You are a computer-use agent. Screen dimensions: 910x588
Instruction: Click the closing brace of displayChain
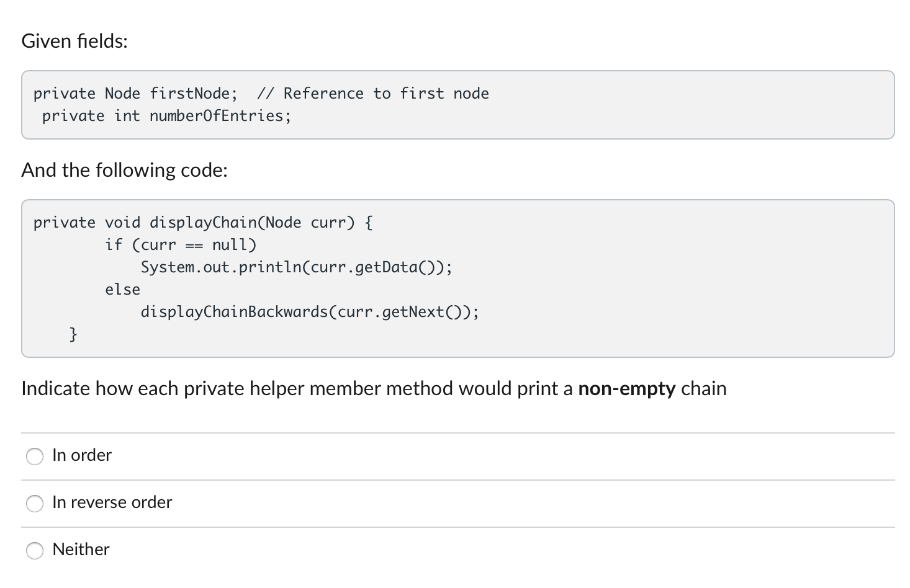click(73, 334)
